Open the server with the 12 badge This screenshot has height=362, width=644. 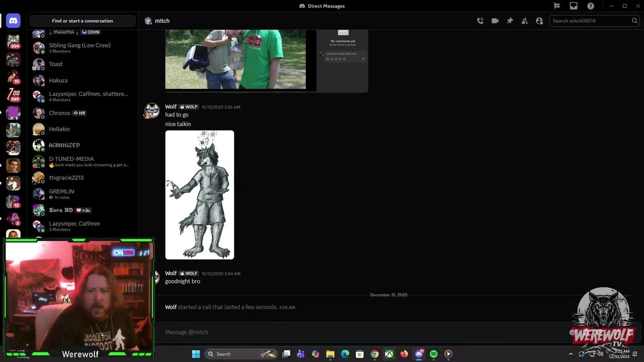[13, 201]
